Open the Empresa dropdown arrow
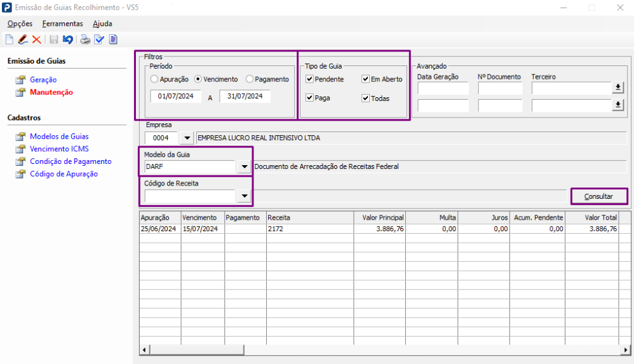The width and height of the screenshot is (634, 364). pyautogui.click(x=186, y=137)
